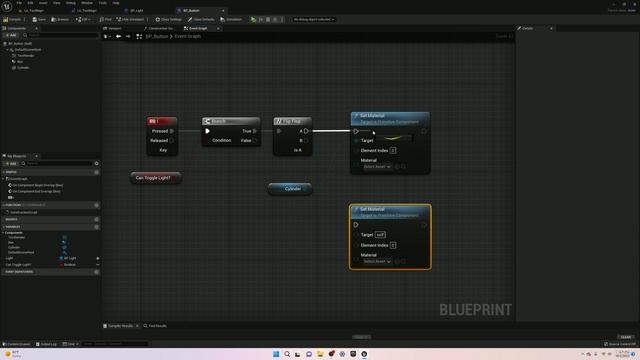Click exec input pin of selected Set Material

pos(356,224)
